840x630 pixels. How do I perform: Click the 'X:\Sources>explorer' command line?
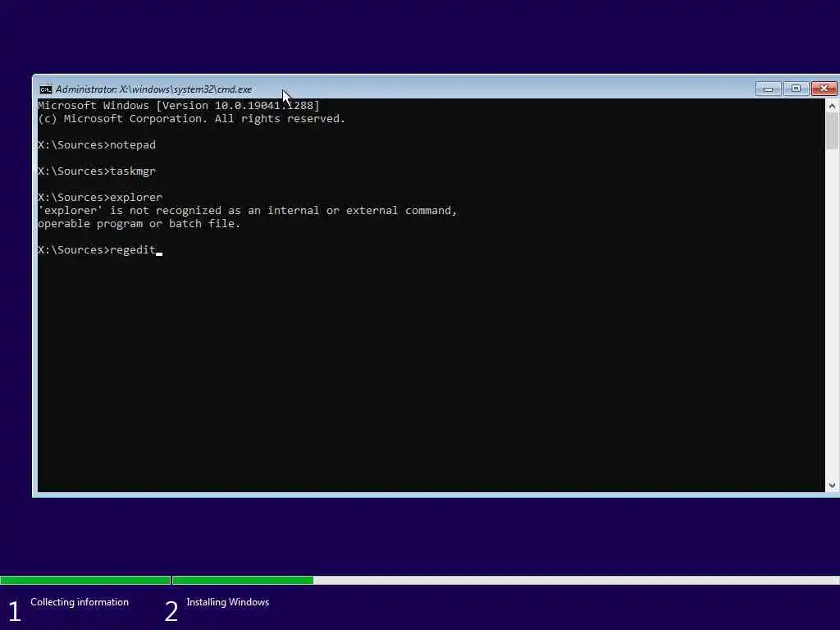(99, 197)
